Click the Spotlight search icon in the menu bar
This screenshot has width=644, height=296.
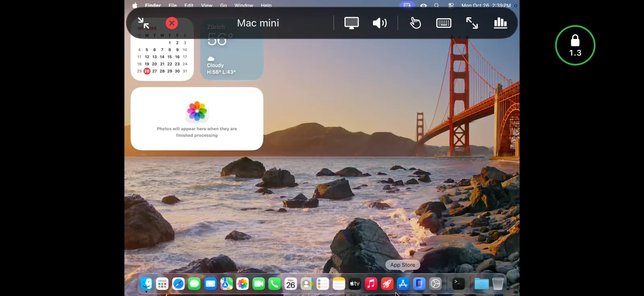[x=436, y=5]
